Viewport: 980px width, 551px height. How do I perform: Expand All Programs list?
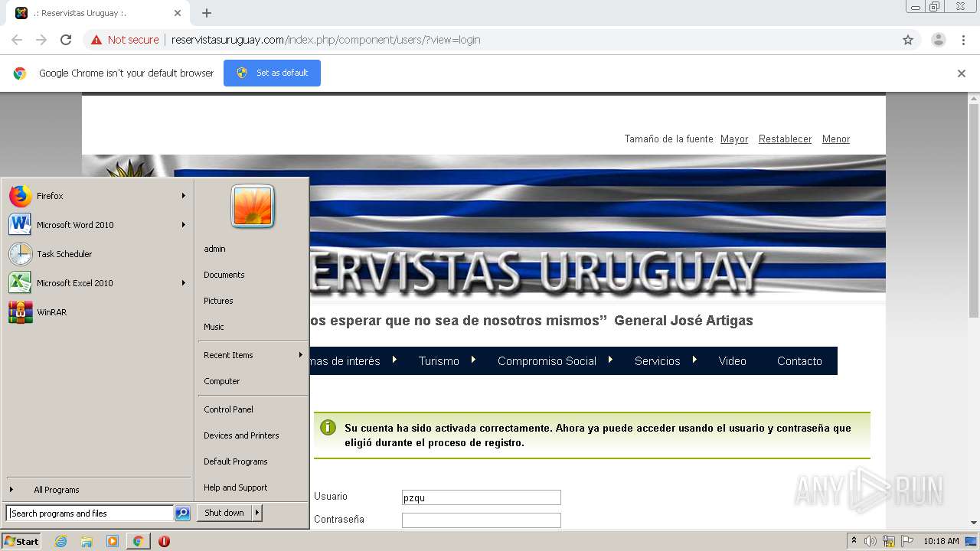tap(57, 490)
